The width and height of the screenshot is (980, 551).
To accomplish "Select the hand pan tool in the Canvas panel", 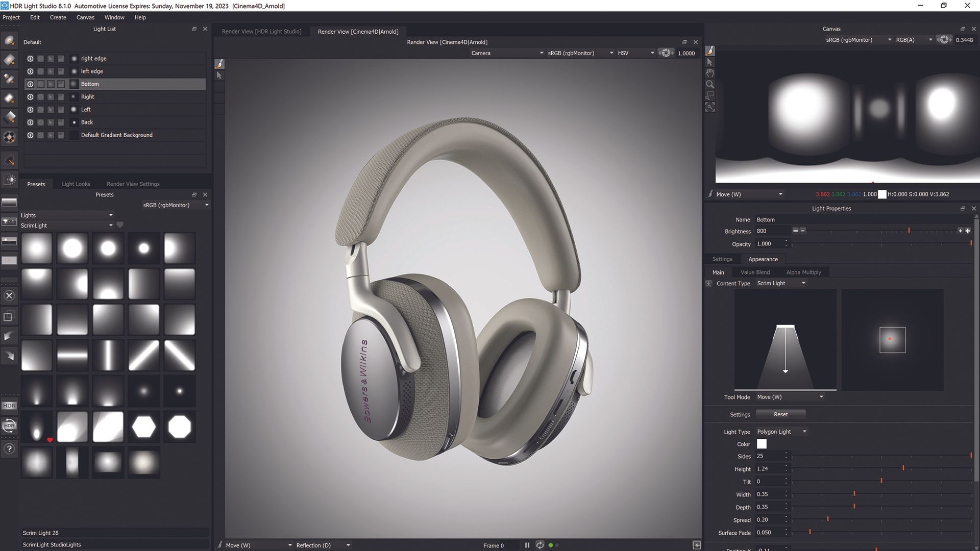I will click(x=710, y=73).
